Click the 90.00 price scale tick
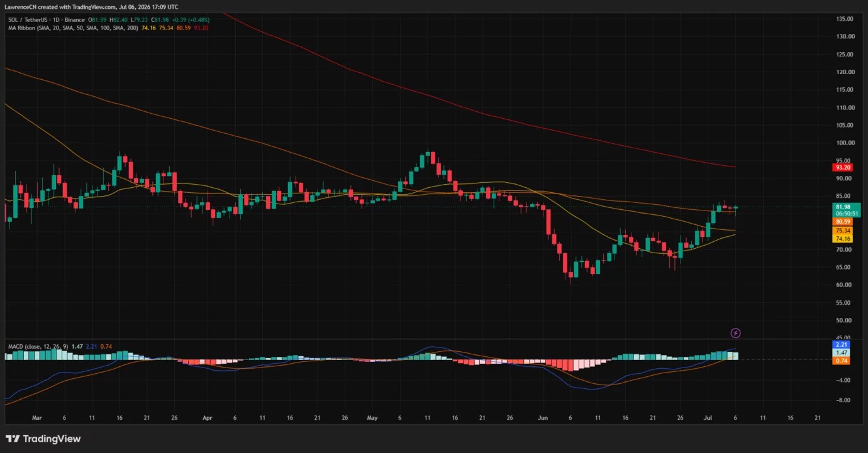Screen dimensions: 868x453 click(845, 178)
